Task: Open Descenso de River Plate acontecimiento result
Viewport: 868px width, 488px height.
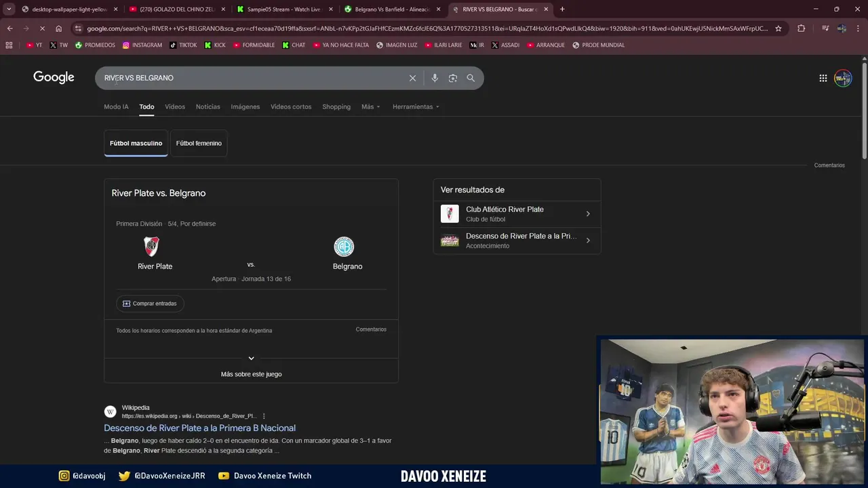Action: pyautogui.click(x=517, y=241)
